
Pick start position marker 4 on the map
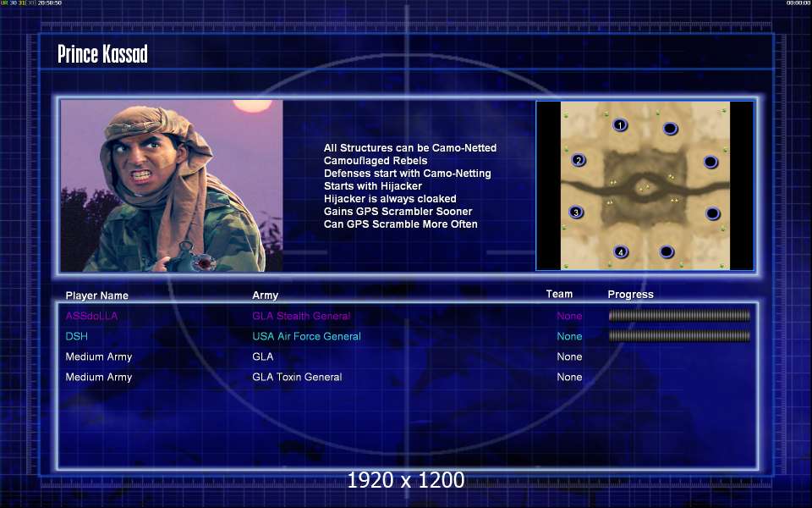pyautogui.click(x=620, y=252)
